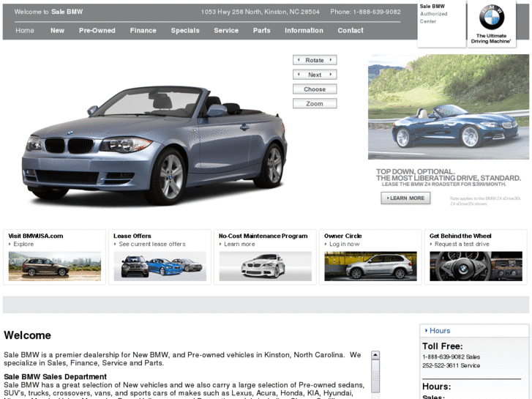
Task: Click the left arrow on the Rotate button
Action: (299, 60)
